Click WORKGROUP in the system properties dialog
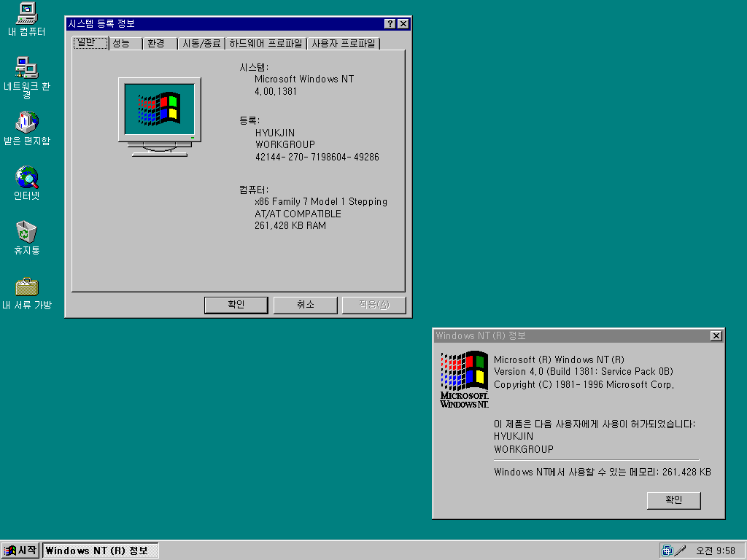 pos(285,145)
